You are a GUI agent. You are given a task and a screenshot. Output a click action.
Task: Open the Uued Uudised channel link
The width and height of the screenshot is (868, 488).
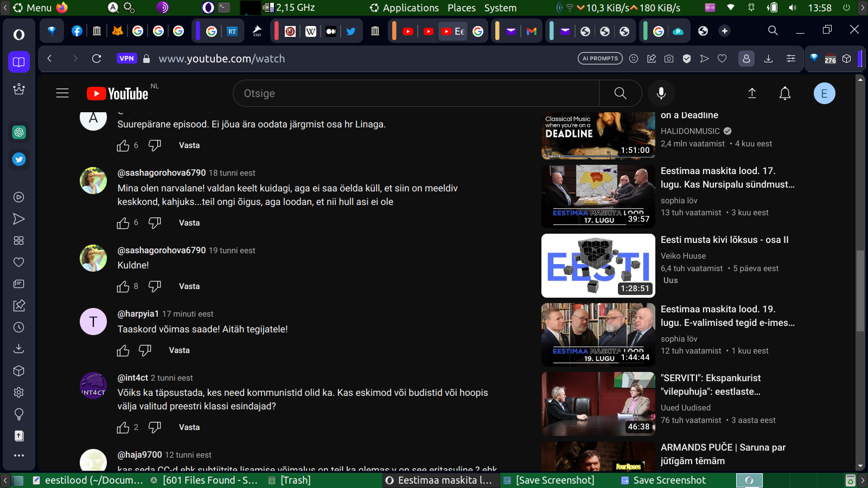pos(686,408)
